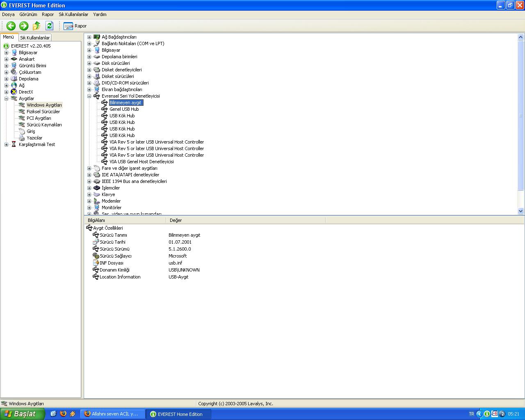Screen dimensions: 525x420
Task: Click the TR language indicator in tray
Action: [471, 414]
